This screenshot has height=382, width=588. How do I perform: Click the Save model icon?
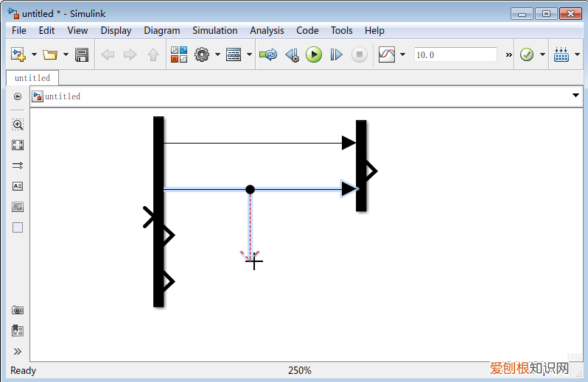(82, 54)
